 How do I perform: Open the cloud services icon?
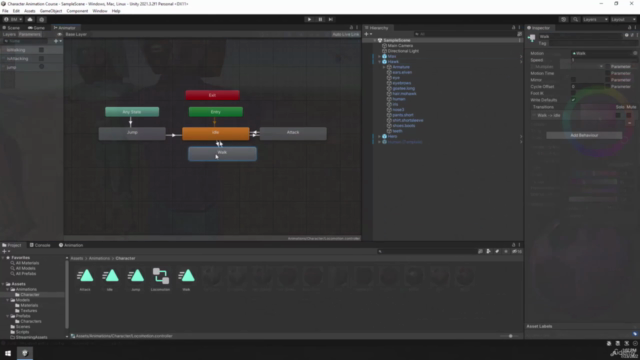point(30,19)
